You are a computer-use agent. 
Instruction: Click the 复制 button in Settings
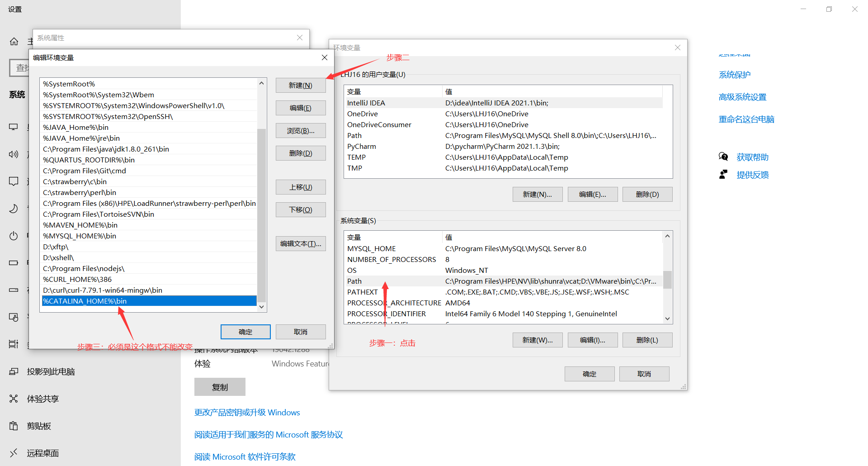point(220,387)
